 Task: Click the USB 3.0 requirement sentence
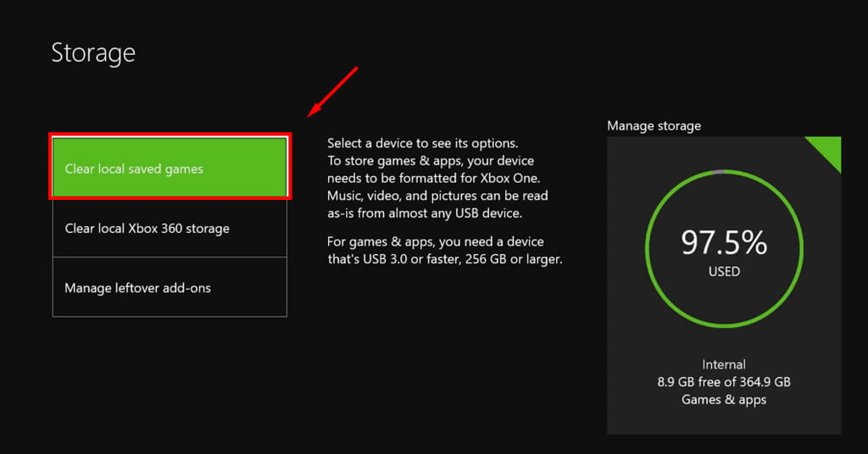(x=445, y=259)
